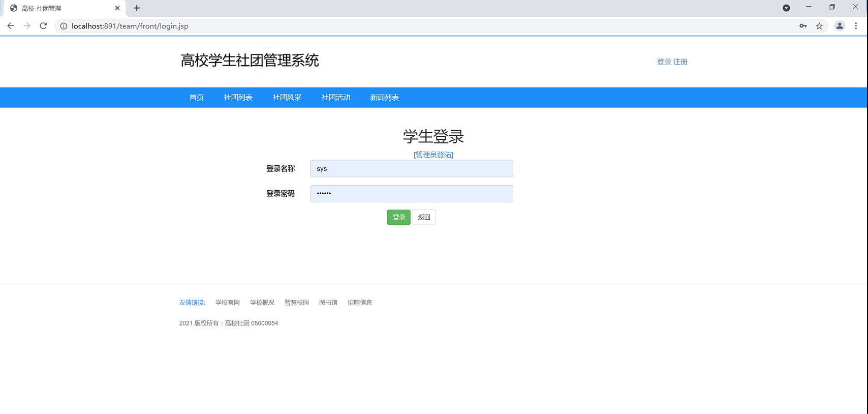
Task: Open 图书馆 footer link
Action: (x=328, y=303)
